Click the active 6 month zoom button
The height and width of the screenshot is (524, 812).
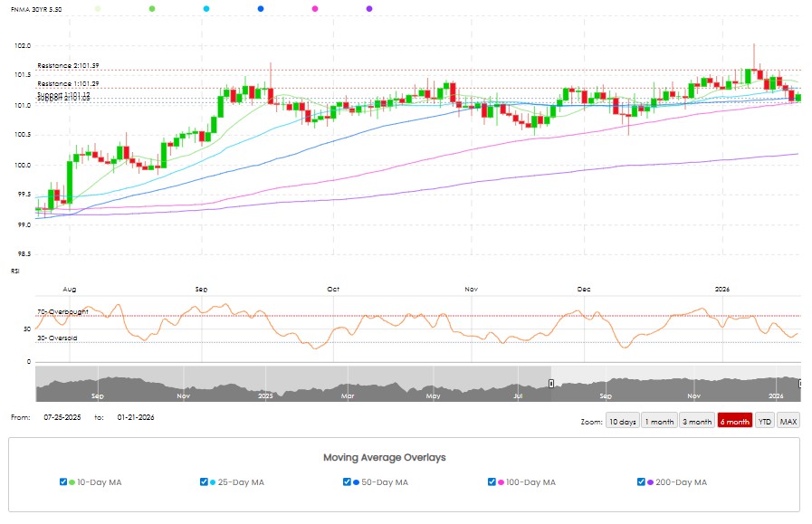[735, 422]
